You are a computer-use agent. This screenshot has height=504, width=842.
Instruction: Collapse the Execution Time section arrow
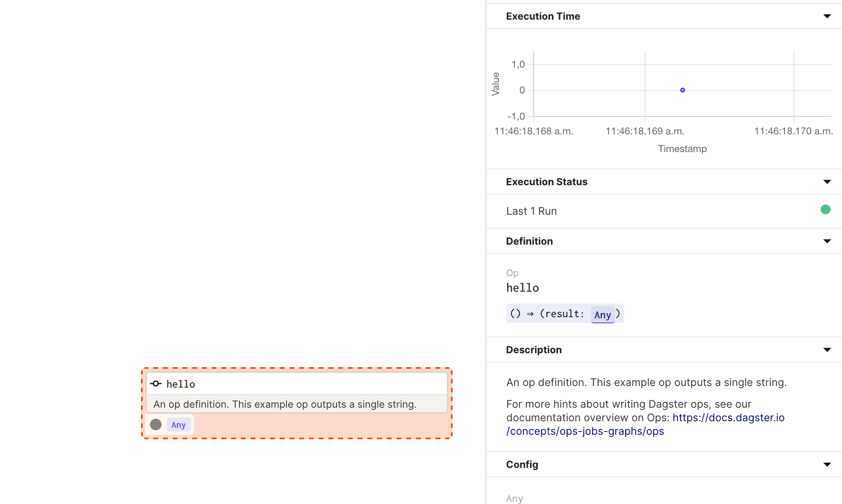[827, 16]
